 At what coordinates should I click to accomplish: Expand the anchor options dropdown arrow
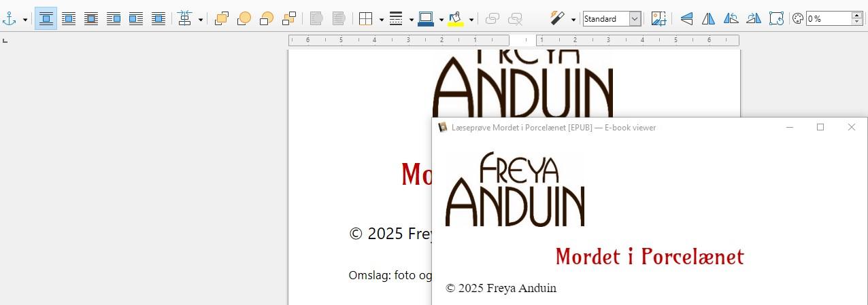(x=25, y=20)
